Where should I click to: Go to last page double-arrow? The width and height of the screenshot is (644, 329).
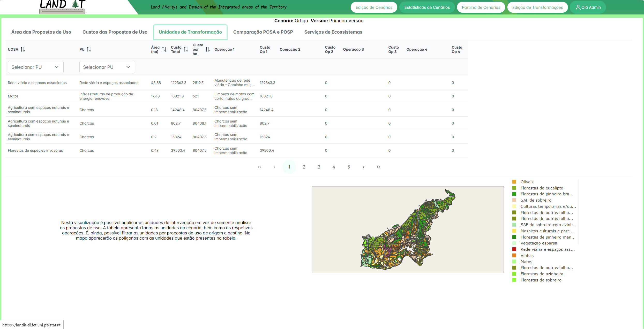pos(378,167)
